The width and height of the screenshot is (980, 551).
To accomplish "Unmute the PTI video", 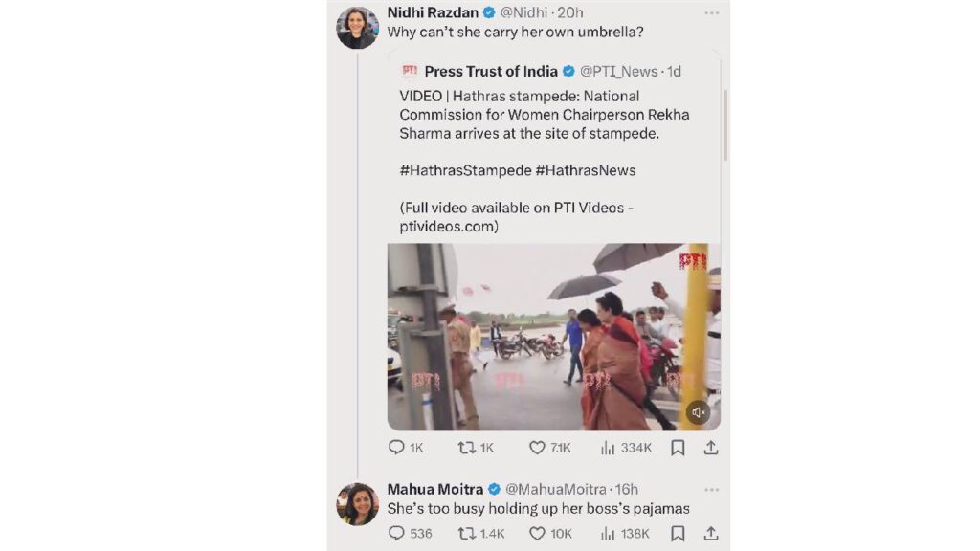I will [698, 412].
